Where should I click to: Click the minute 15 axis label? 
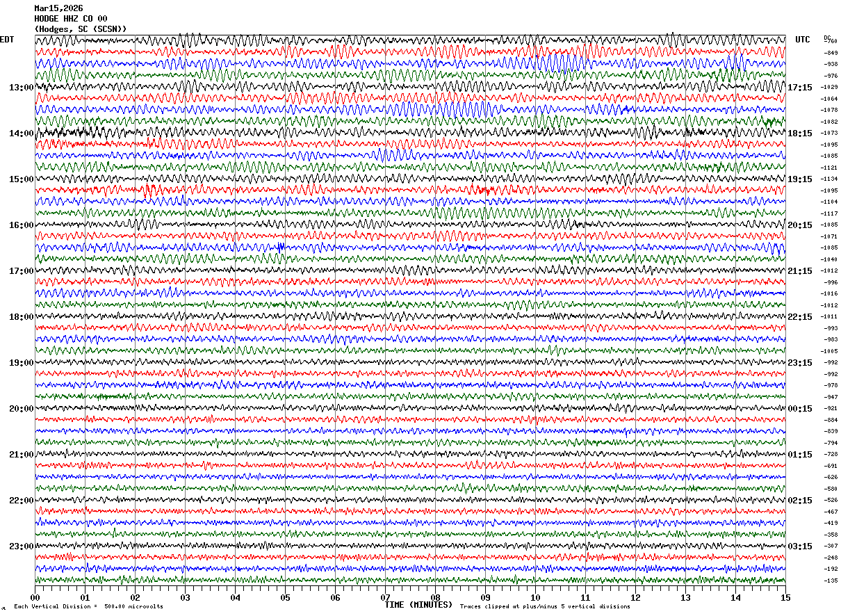785,597
